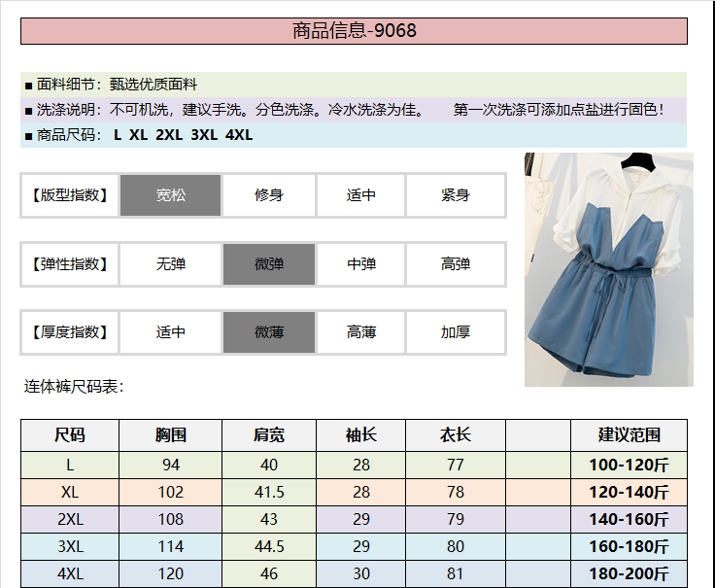Select 修身 in the 版型指数 row
This screenshot has height=588, width=715.
click(x=269, y=195)
